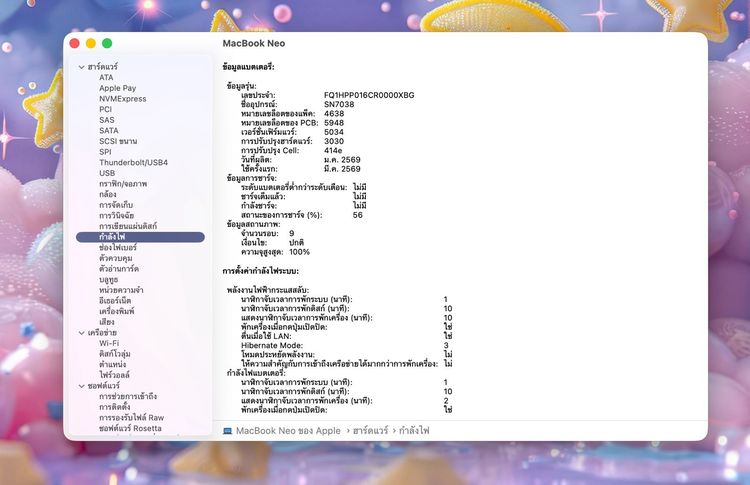Image resolution: width=750 pixels, height=485 pixels.
Task: Select ดิสก์โวลุ่ม in the sidebar
Action: [114, 353]
